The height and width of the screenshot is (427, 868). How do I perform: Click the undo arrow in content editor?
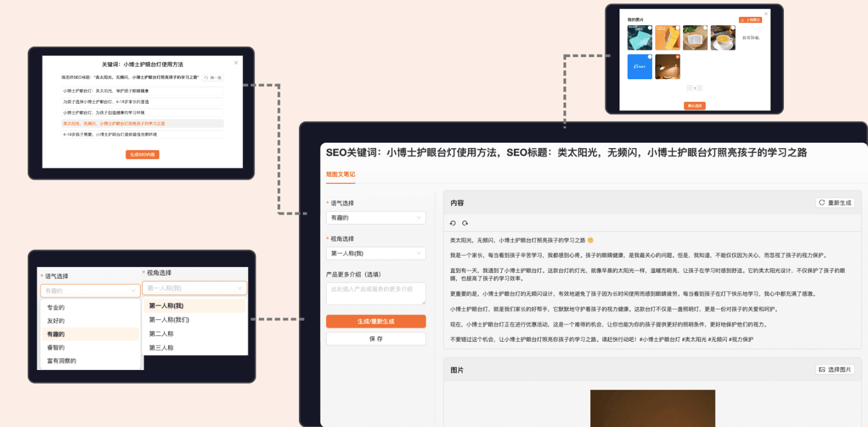(453, 223)
